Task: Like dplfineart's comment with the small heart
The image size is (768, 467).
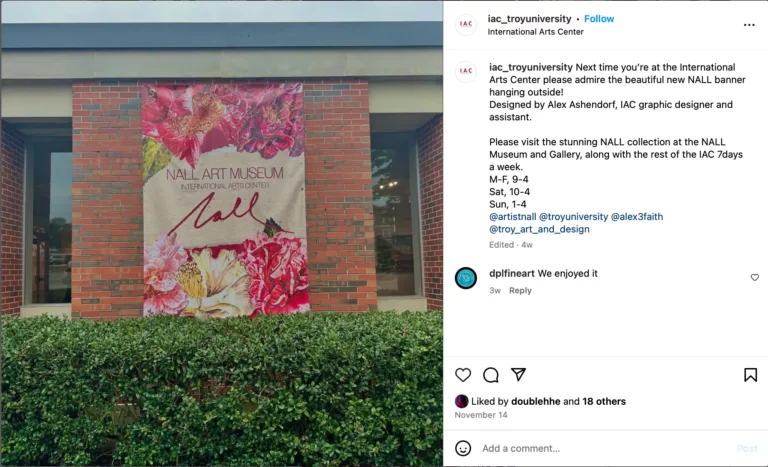Action: click(x=755, y=277)
